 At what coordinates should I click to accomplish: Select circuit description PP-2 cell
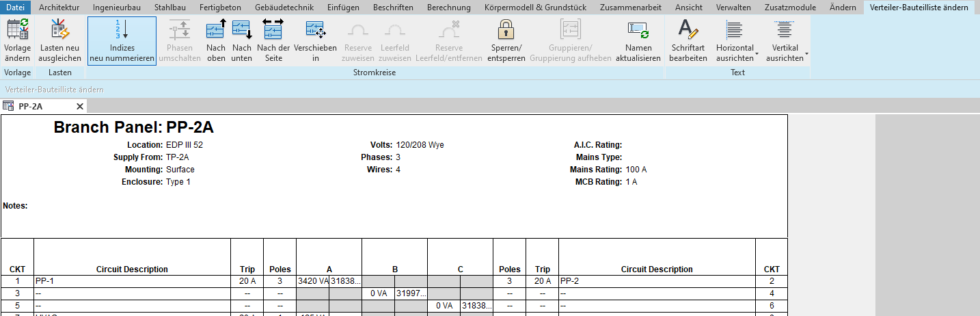click(x=657, y=281)
